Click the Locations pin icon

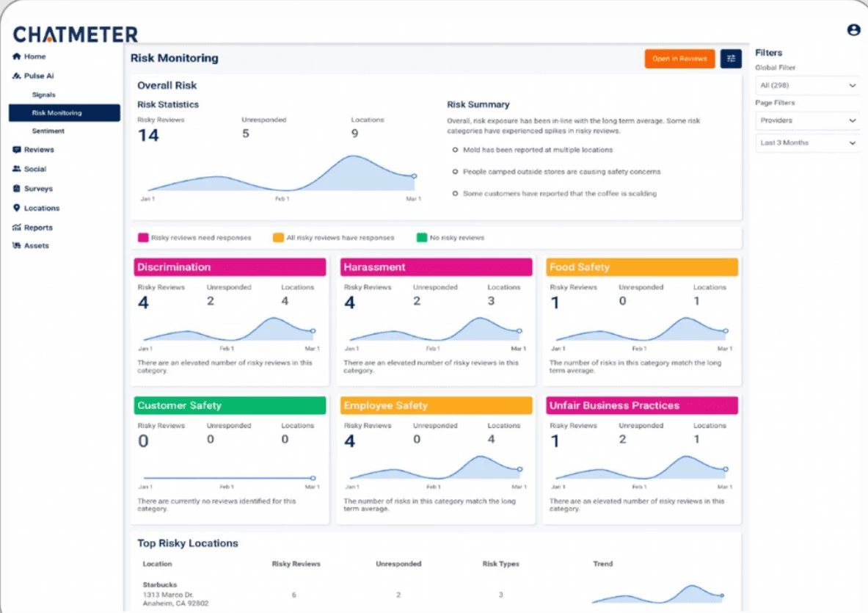pos(17,208)
